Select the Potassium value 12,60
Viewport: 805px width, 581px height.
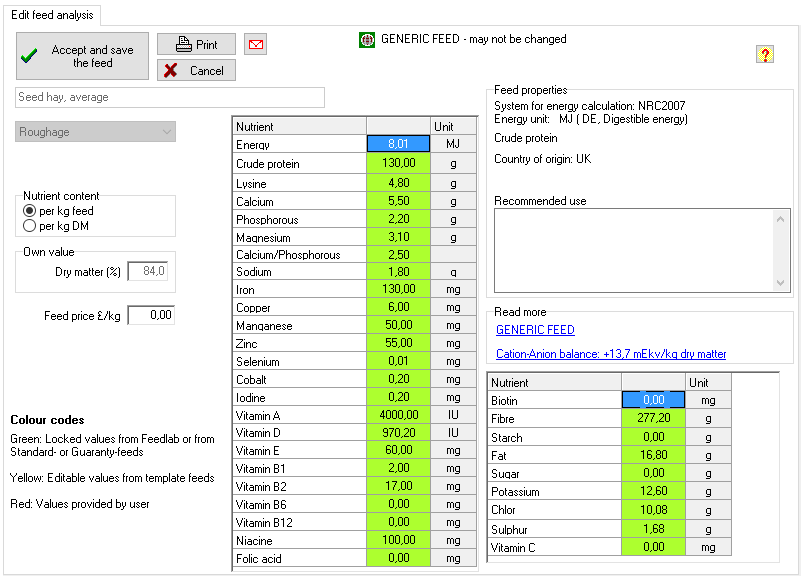653,491
